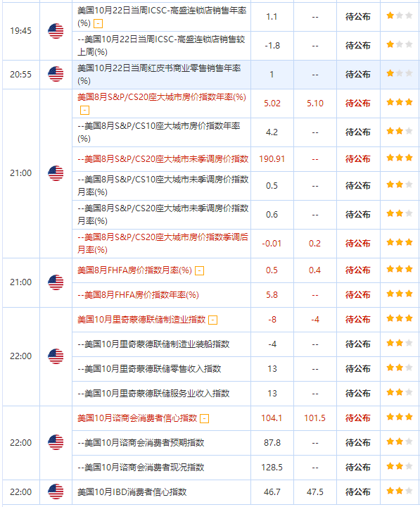Click US flag beside Conference Board confidence rows
The height and width of the screenshot is (507, 420).
(x=56, y=442)
